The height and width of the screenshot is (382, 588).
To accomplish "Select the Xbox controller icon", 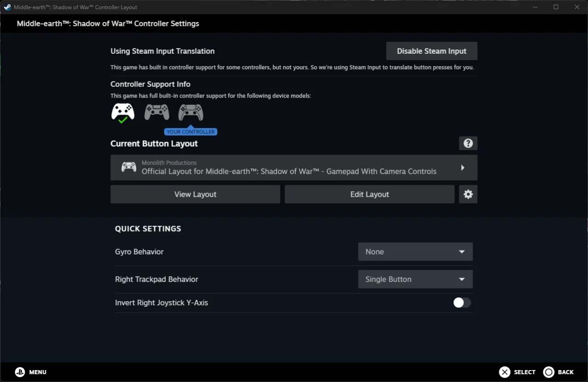I will 122,111.
